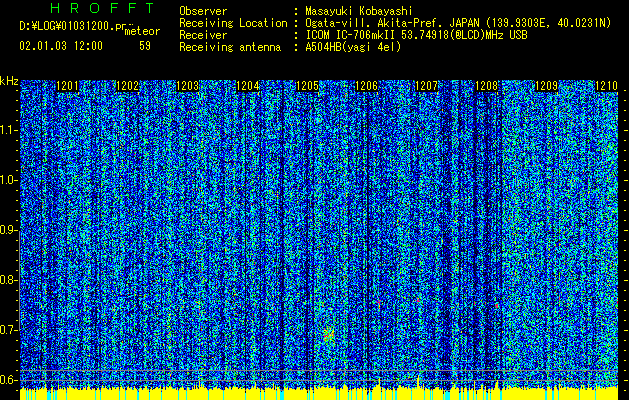Click the 1205 time marker
Screen dimensions: 629x400
point(307,86)
